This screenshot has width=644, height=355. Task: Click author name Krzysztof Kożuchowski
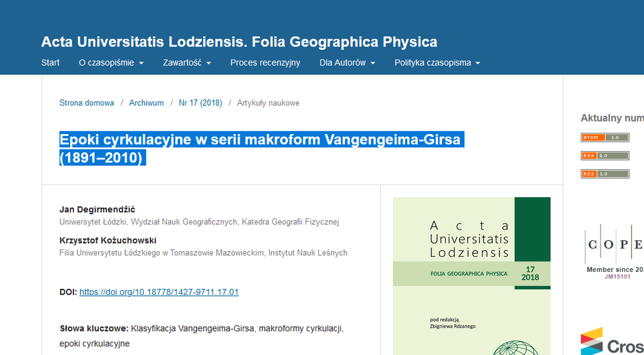coord(108,240)
